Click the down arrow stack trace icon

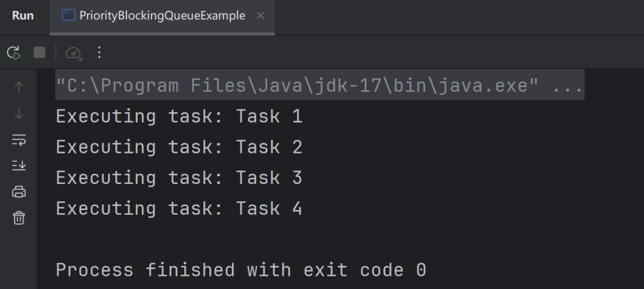(19, 114)
